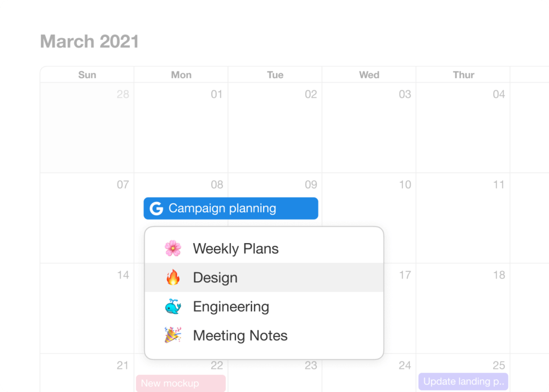Open the purple Update landing event
This screenshot has width=549, height=392.
[x=463, y=382]
